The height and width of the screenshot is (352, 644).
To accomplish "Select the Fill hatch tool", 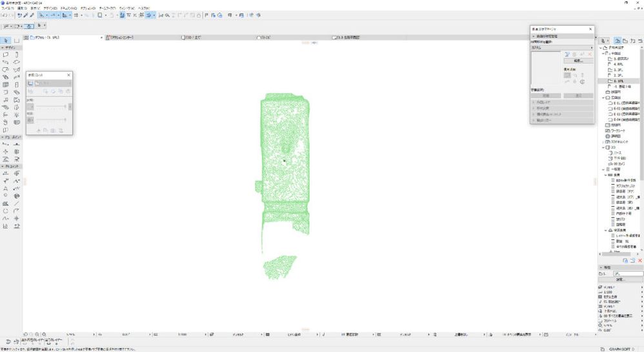I will click(6, 204).
